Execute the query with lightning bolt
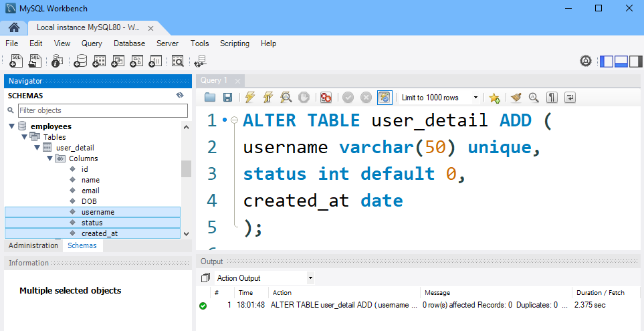Screen dimensions: 644x331 point(249,98)
